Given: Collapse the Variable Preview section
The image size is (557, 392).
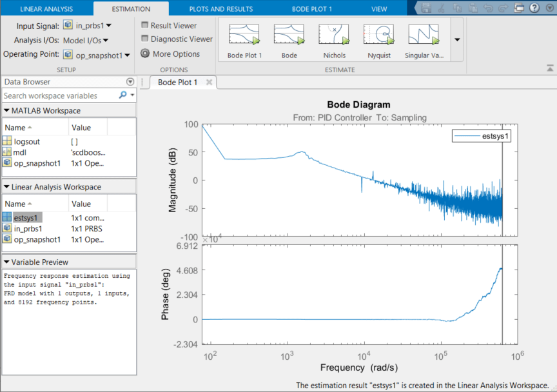Looking at the screenshot, I should click(x=6, y=262).
